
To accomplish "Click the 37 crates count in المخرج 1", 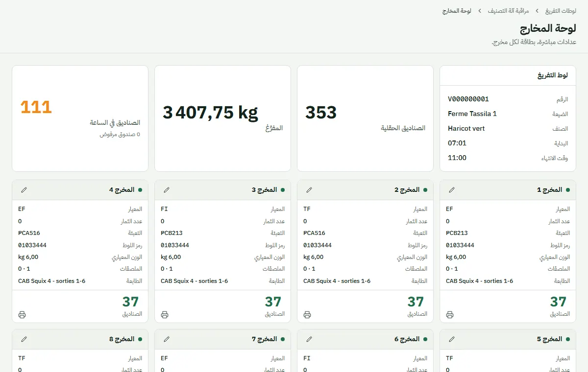I will click(x=558, y=302).
